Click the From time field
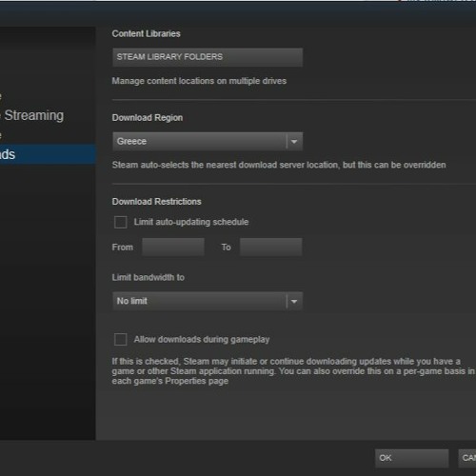476x476 pixels. 173,247
